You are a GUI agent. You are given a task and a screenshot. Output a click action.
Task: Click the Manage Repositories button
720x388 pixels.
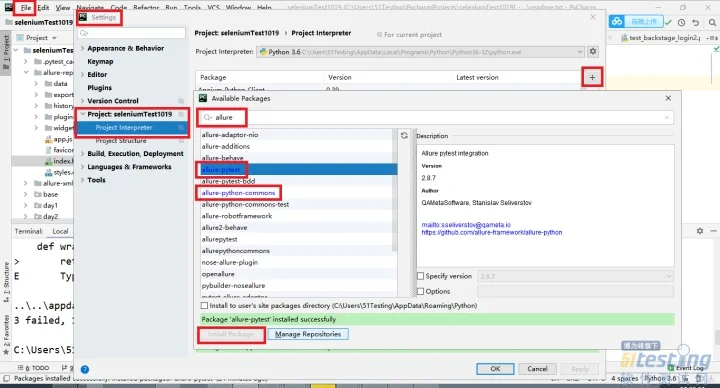coord(308,334)
